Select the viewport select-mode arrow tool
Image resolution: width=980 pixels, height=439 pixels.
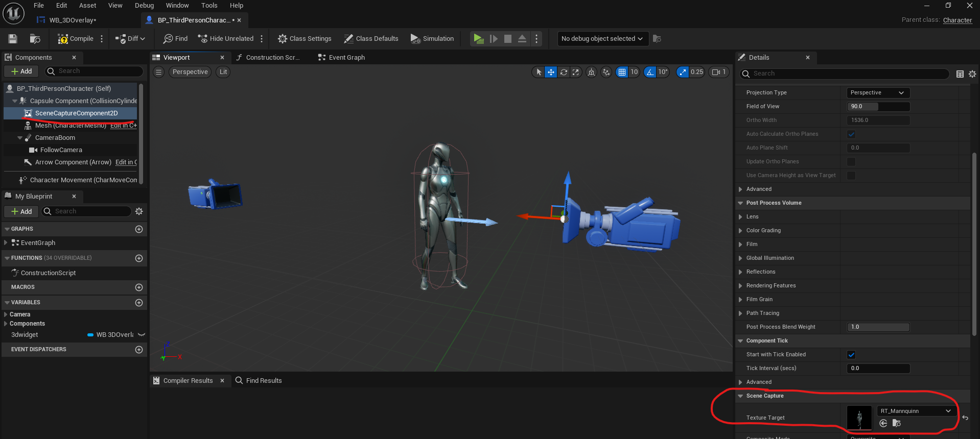[539, 72]
